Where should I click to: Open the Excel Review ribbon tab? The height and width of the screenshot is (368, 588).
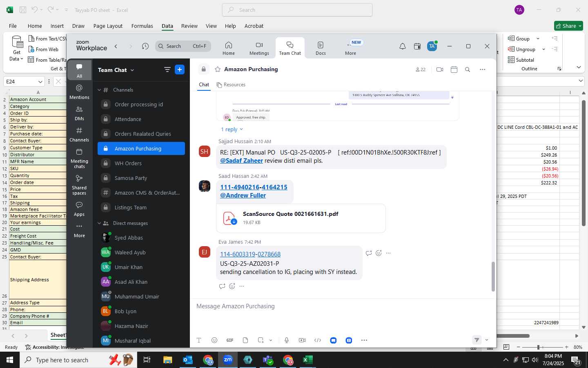point(189,26)
